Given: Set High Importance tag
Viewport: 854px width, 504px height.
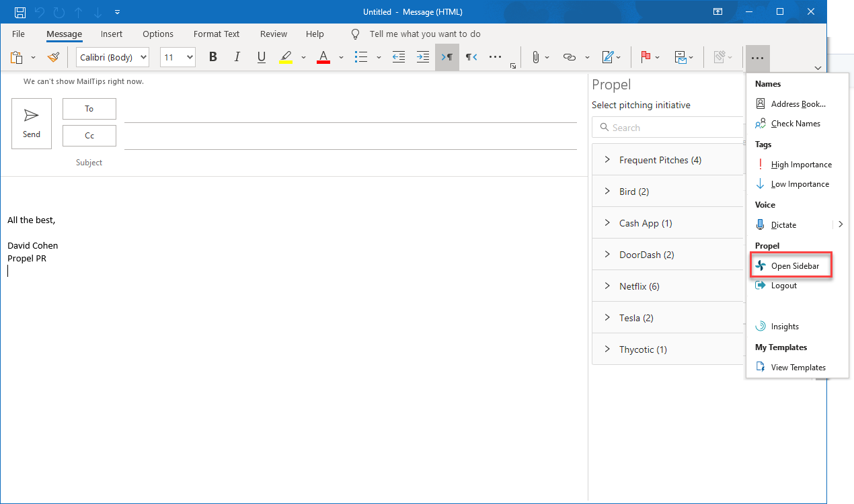Looking at the screenshot, I should pyautogui.click(x=797, y=165).
